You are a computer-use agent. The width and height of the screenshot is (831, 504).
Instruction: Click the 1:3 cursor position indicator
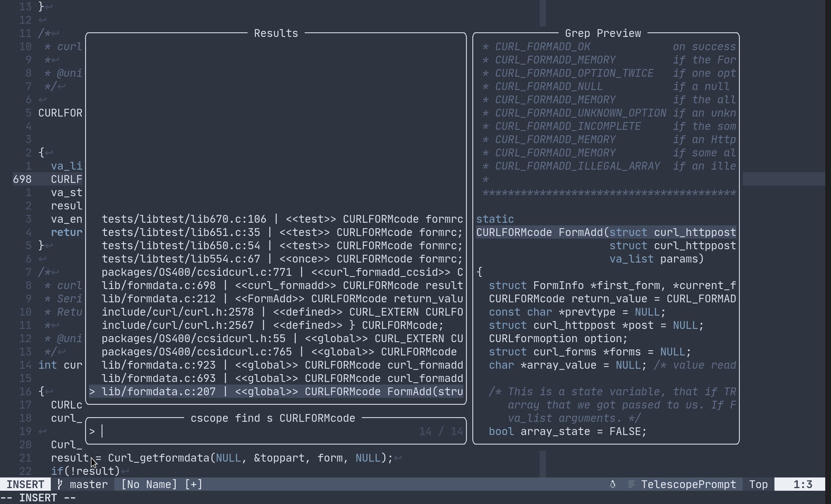pyautogui.click(x=802, y=484)
